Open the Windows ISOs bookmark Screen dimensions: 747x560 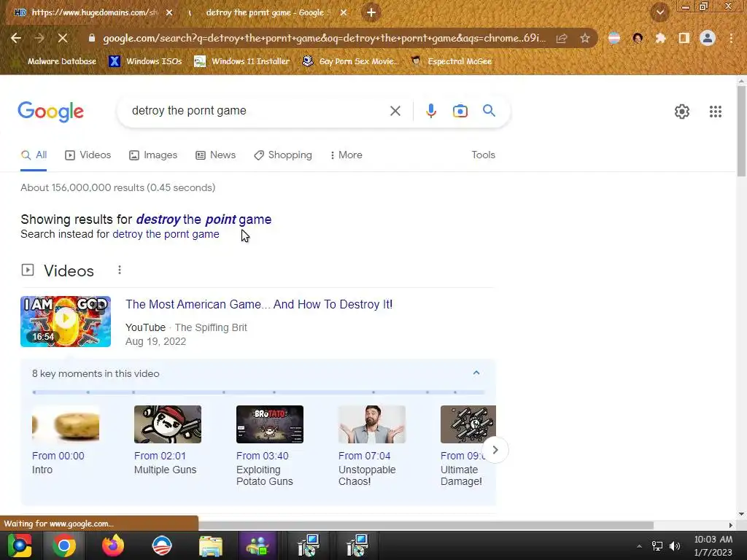145,61
